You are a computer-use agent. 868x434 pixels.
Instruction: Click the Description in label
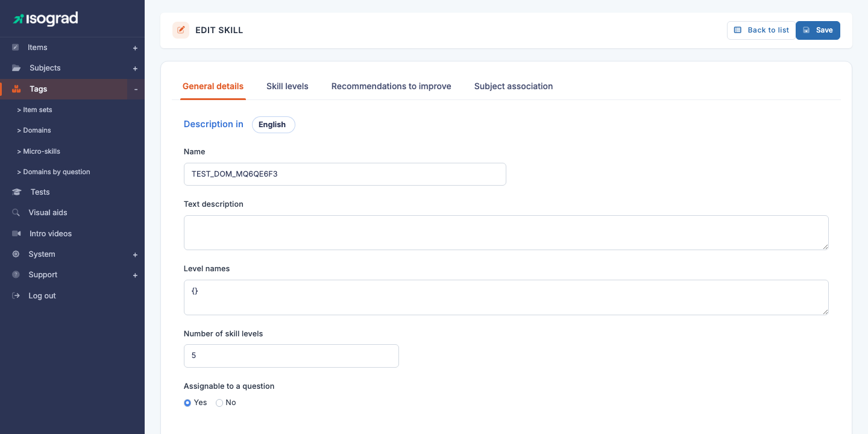tap(213, 124)
